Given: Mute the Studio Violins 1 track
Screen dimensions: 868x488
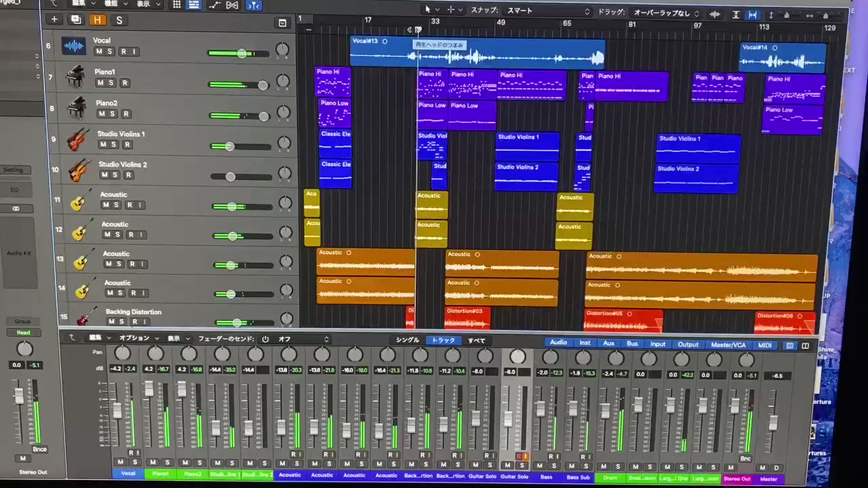Looking at the screenshot, I should [x=104, y=145].
